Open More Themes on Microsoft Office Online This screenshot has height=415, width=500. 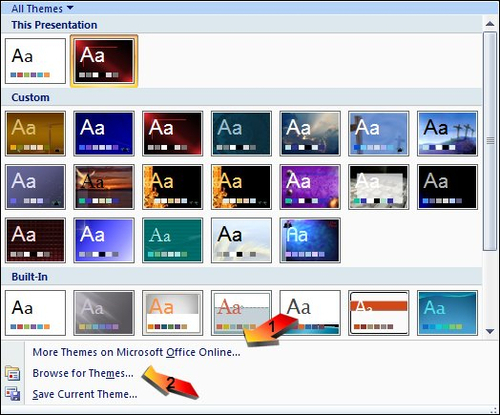pyautogui.click(x=136, y=352)
